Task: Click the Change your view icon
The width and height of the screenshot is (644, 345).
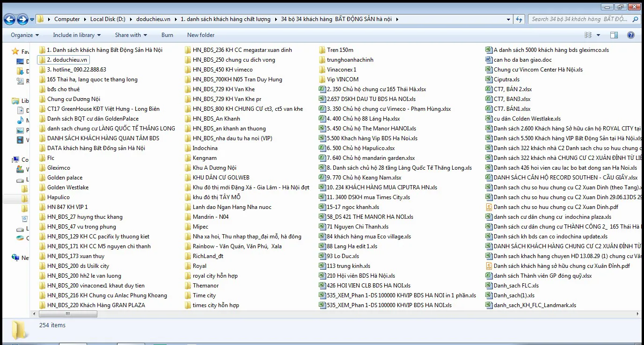Action: tap(588, 35)
